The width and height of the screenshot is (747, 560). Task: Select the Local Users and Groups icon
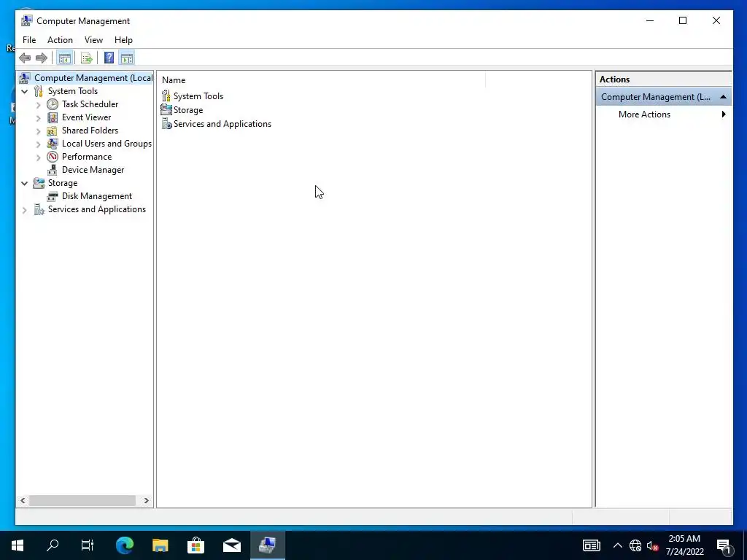coord(53,144)
